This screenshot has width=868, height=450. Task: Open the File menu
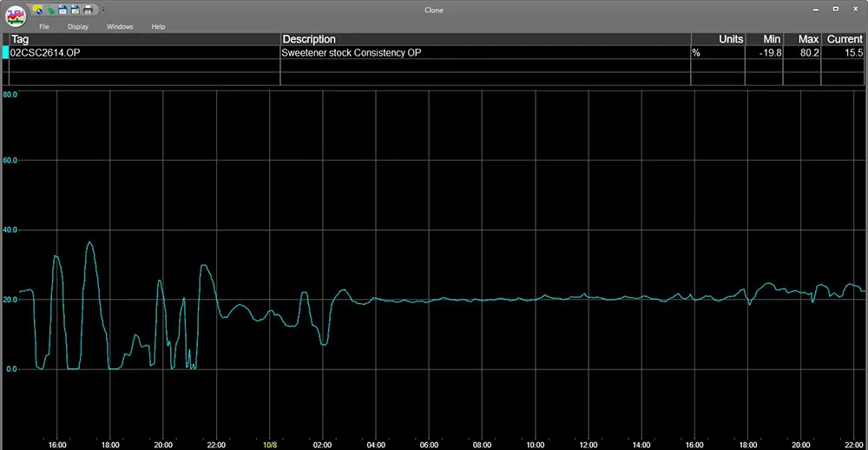(x=44, y=27)
